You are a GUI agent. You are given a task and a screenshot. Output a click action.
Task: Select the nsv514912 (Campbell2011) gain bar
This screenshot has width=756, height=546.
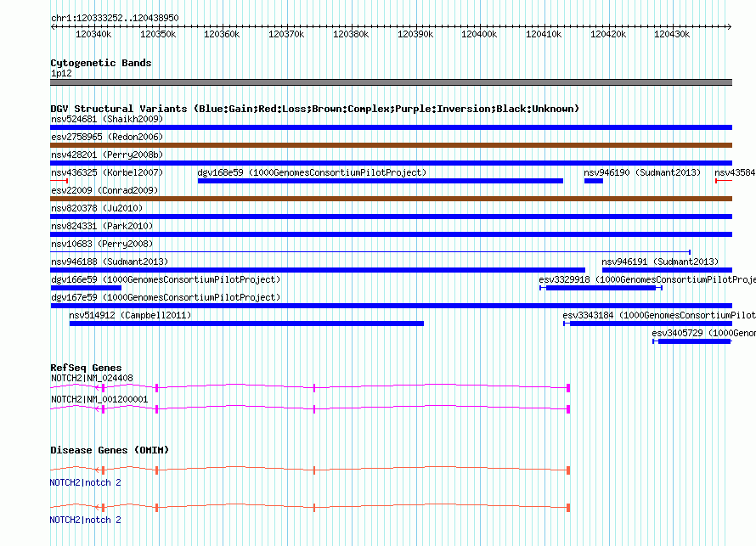point(246,324)
